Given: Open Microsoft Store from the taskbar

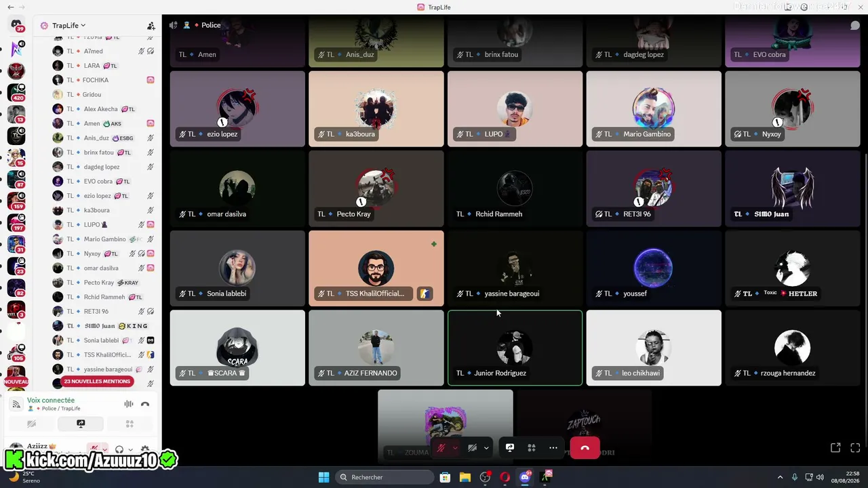Looking at the screenshot, I should click(x=445, y=477).
